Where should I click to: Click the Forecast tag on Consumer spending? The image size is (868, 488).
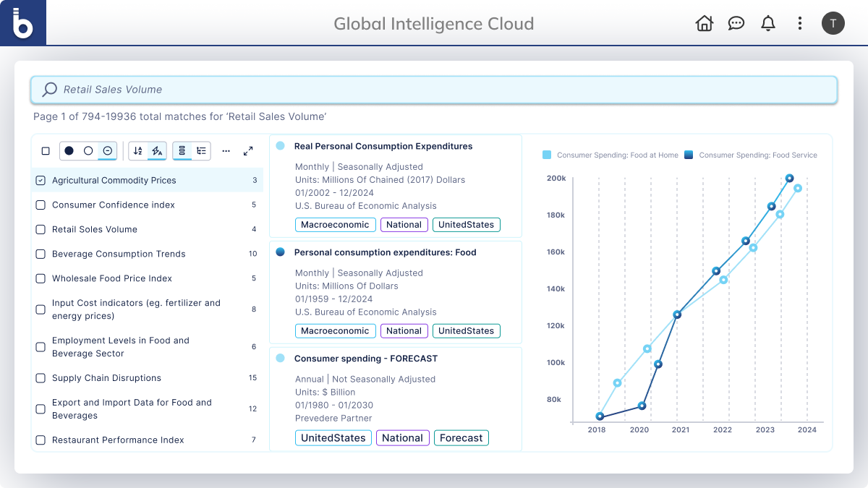[461, 437]
